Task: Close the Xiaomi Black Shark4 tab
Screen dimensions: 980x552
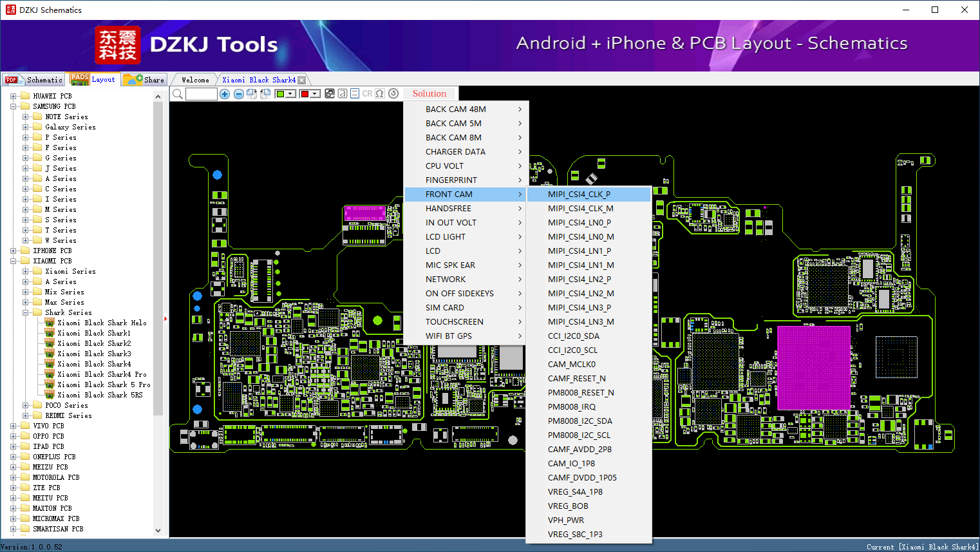Action: [301, 80]
